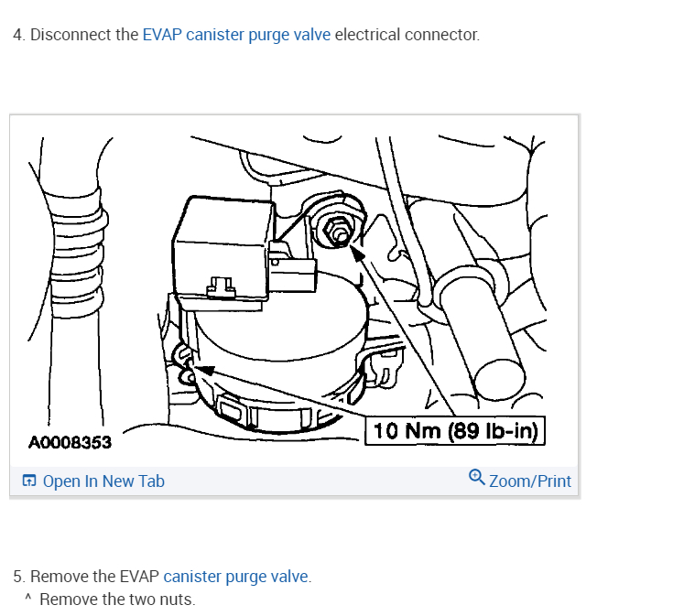The width and height of the screenshot is (684, 616).
Task: Click the 'Remove the EVAP' text in step 5
Action: 94,577
